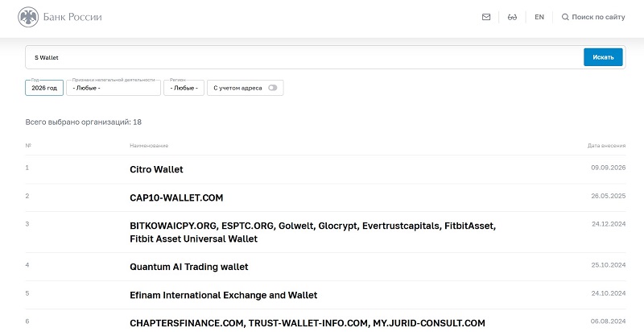Click the mail envelope icon
The image size is (644, 332).
pos(486,17)
